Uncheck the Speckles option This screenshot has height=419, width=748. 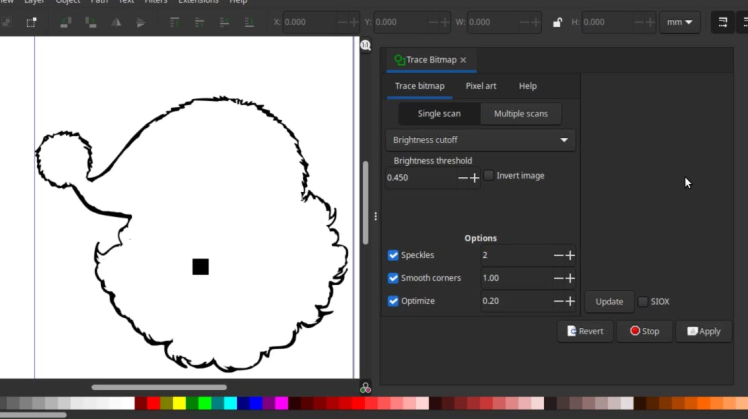[393, 255]
